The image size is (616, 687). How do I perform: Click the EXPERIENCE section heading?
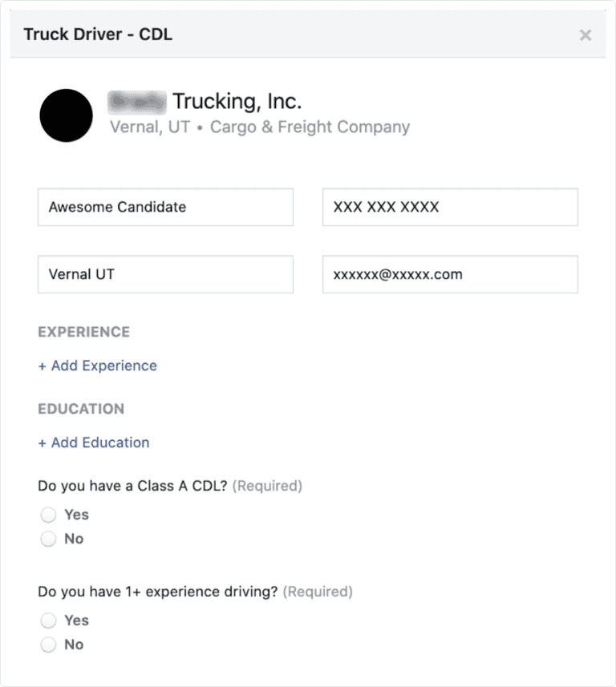pos(83,332)
